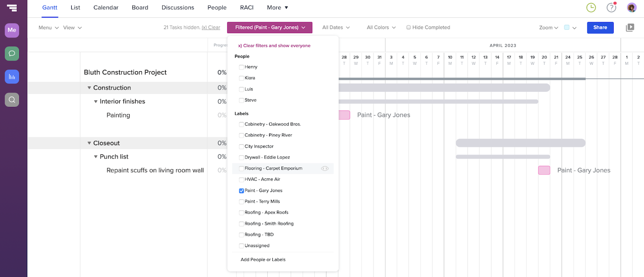644x277 pixels.
Task: Enable the Hide Completed option
Action: point(408,27)
